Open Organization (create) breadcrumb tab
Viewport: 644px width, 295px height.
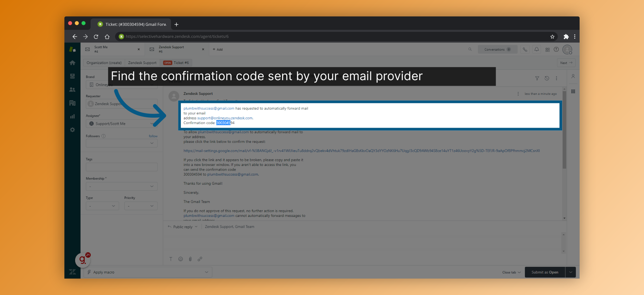pos(104,63)
